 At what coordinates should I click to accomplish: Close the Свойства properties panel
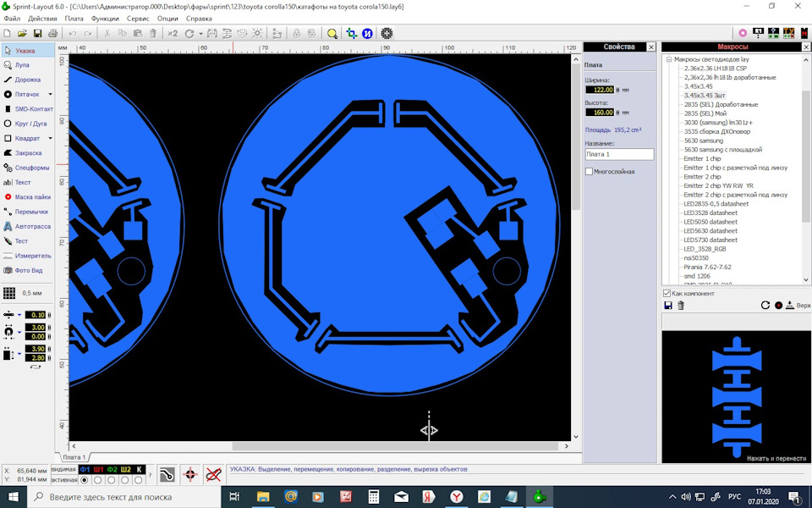(x=651, y=47)
